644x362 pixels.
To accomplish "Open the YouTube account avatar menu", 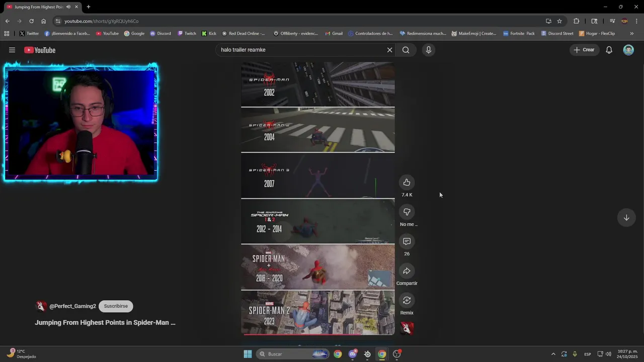I will click(x=628, y=50).
